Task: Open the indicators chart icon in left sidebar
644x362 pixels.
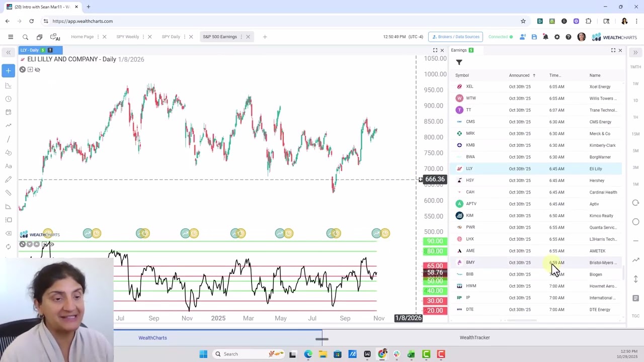Action: [x=8, y=85]
